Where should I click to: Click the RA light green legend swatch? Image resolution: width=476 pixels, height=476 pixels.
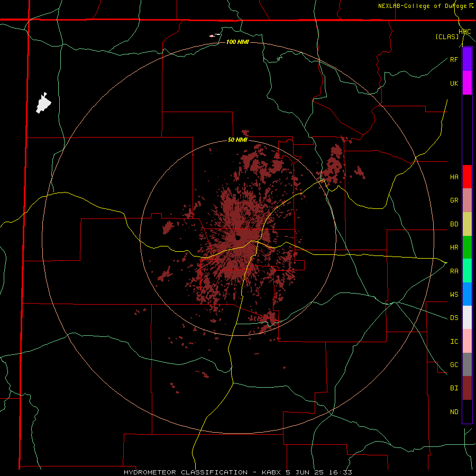pyautogui.click(x=467, y=271)
